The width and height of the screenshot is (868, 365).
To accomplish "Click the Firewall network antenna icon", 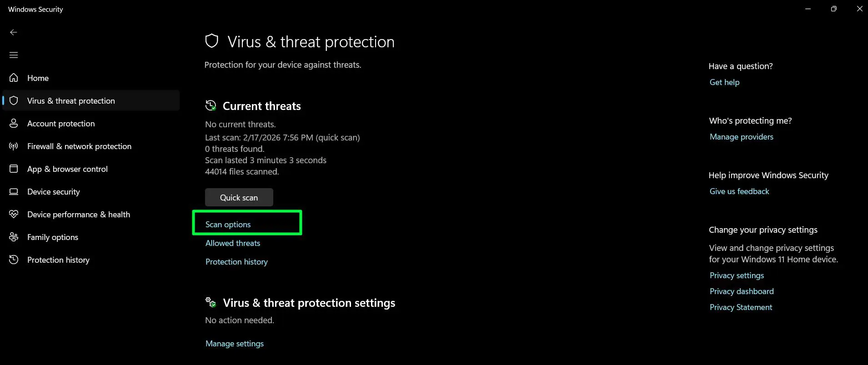I will coord(14,146).
